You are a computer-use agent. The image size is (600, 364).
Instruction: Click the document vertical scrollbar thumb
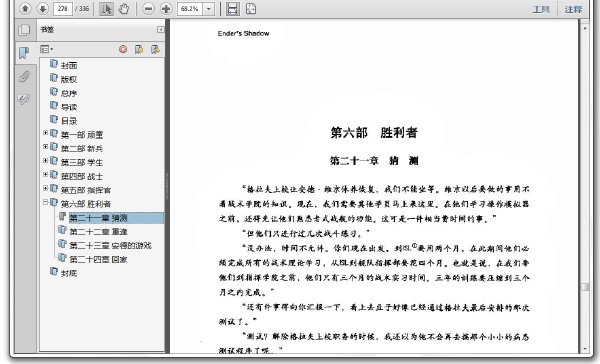coord(585,287)
